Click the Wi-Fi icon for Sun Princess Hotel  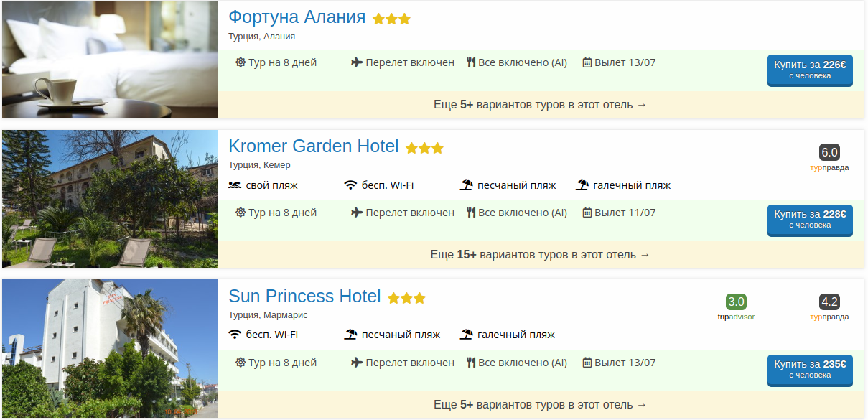click(x=235, y=335)
